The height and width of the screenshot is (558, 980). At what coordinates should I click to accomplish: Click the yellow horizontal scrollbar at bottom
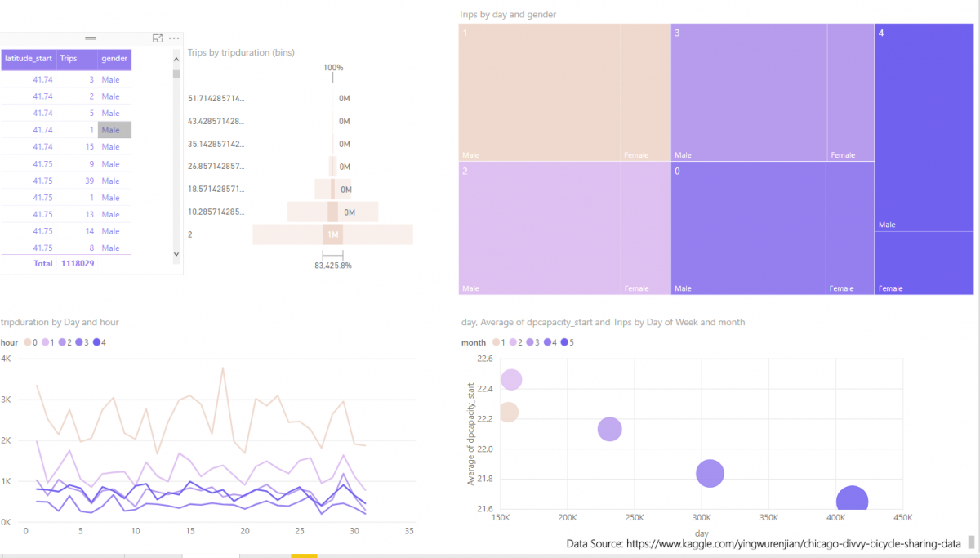(x=304, y=555)
